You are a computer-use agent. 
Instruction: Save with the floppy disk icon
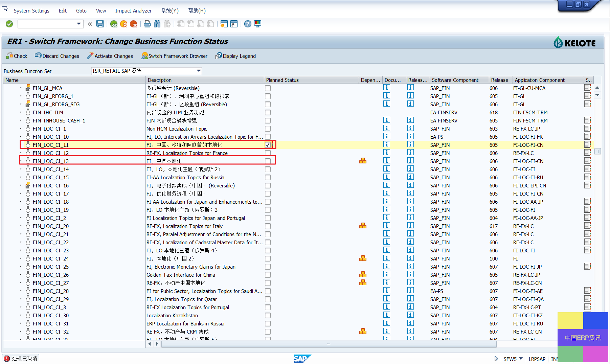coord(100,24)
